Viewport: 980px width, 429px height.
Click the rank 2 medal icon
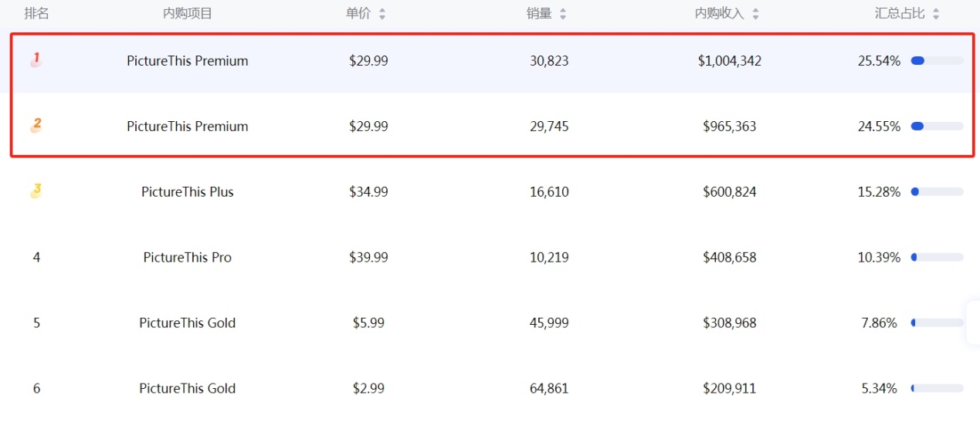click(36, 125)
